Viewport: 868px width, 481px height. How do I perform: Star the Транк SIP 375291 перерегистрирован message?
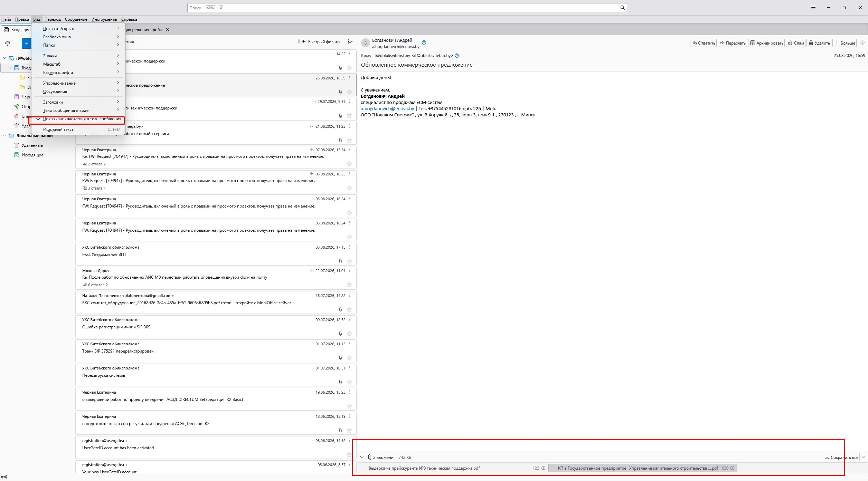click(349, 358)
